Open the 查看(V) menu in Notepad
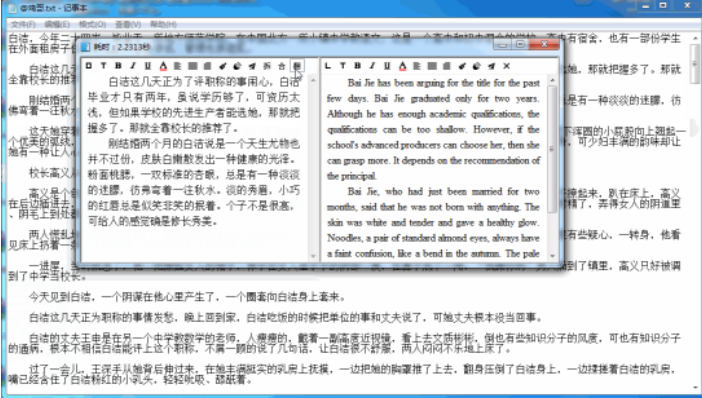This screenshot has height=398, width=702. coord(128,24)
